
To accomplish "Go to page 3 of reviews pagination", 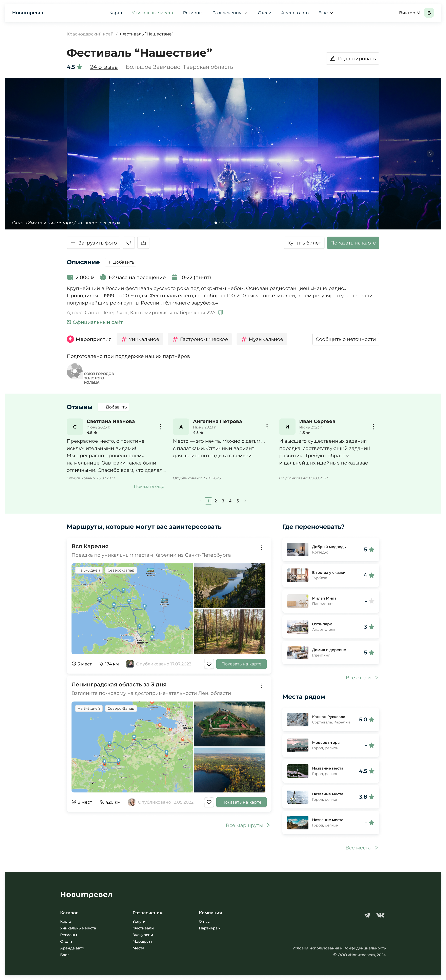I will click(x=223, y=501).
